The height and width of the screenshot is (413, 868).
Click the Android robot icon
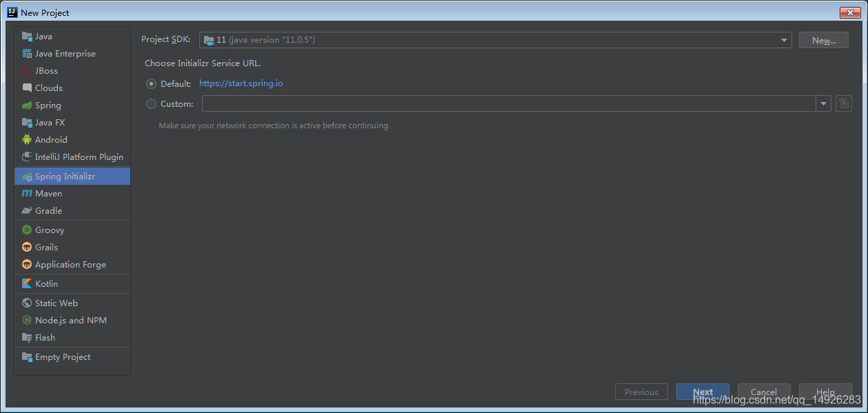(x=27, y=139)
